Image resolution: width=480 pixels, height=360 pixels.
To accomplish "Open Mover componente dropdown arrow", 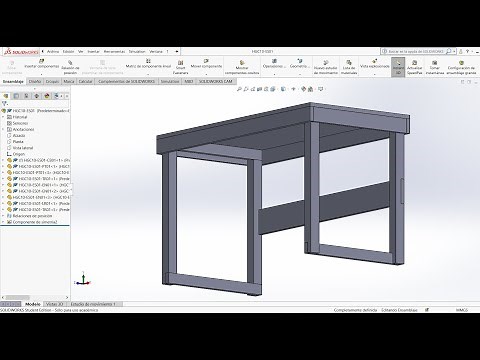I will click(x=206, y=74).
